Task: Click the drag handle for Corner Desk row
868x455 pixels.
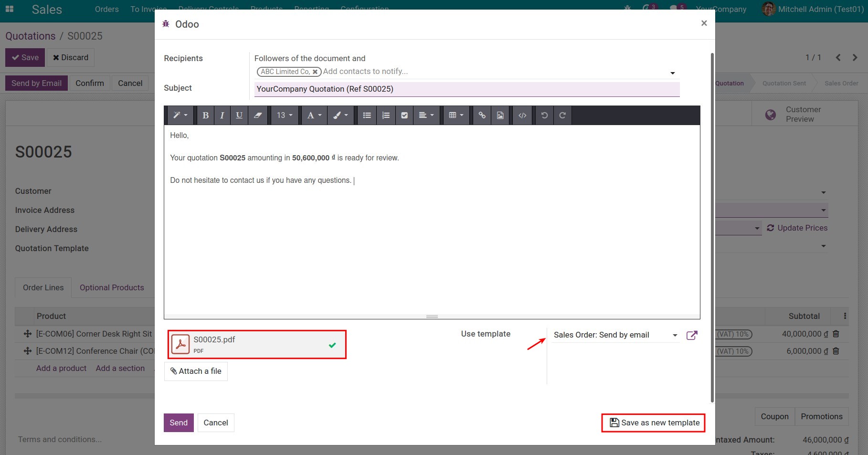Action: pos(27,334)
